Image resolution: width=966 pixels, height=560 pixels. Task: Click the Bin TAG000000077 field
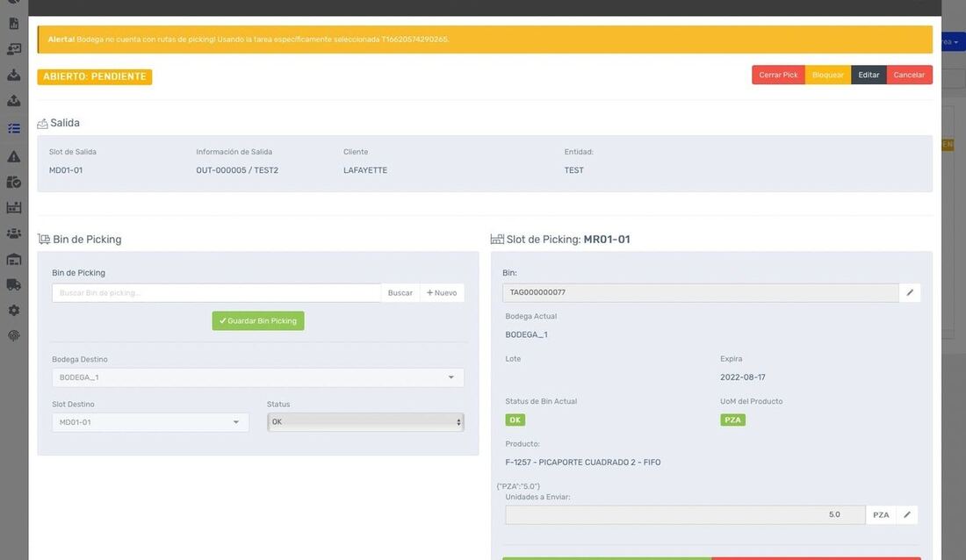point(701,292)
